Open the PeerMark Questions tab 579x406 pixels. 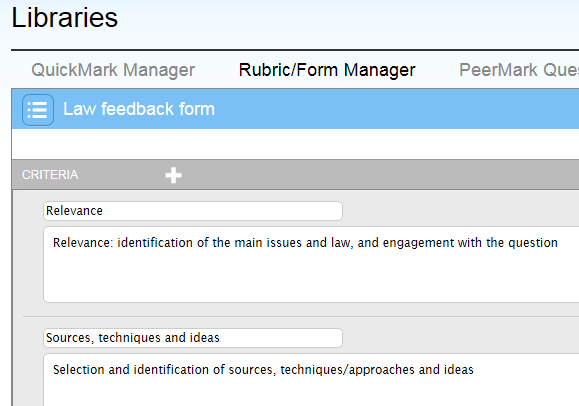519,70
